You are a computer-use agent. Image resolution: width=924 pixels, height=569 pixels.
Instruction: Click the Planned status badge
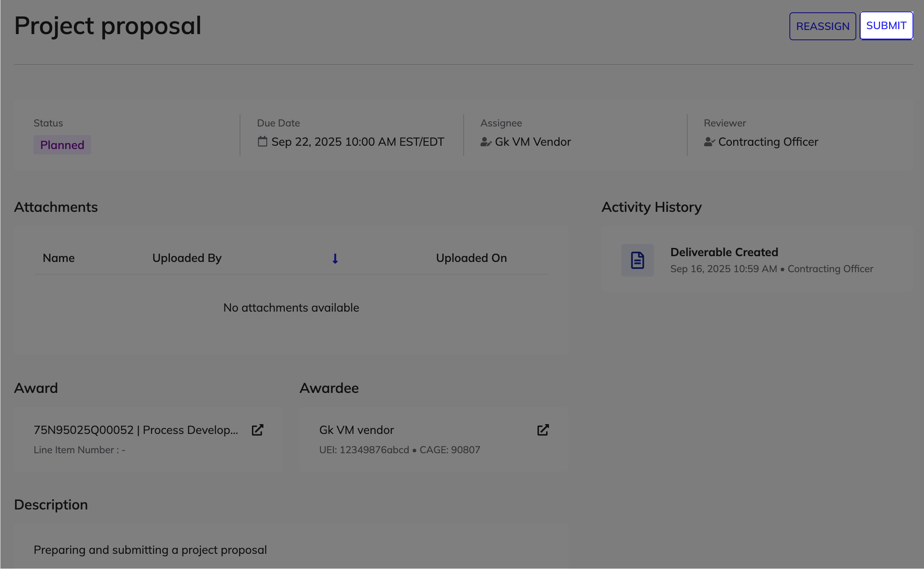62,145
